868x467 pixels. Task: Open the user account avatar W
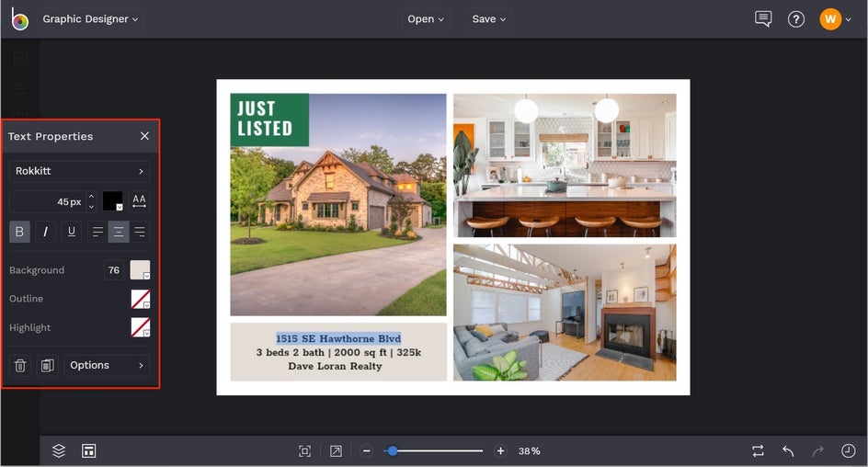tap(830, 19)
